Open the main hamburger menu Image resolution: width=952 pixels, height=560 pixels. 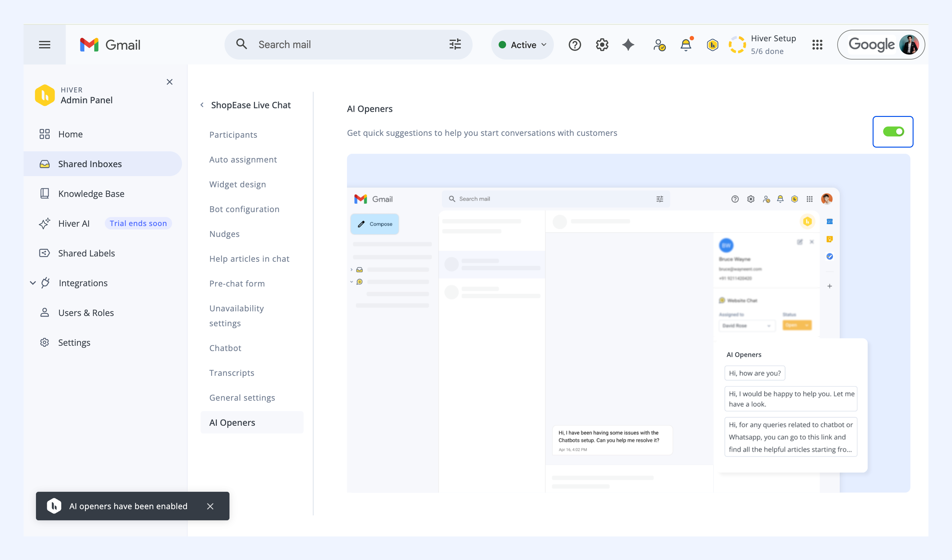click(45, 45)
